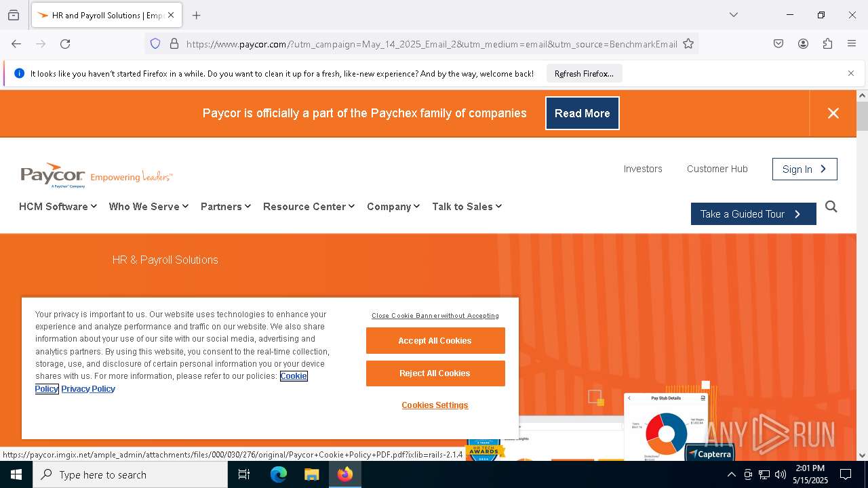Image resolution: width=868 pixels, height=488 pixels.
Task: Go back with the back arrow
Action: coord(16,43)
